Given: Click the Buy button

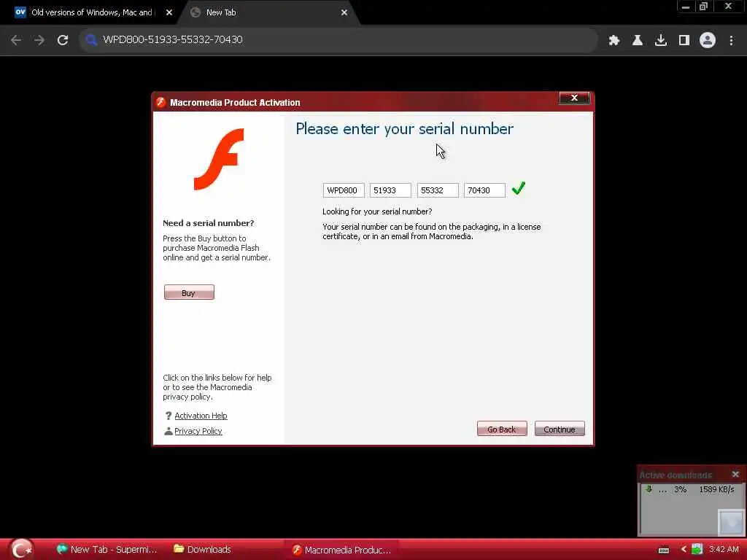Looking at the screenshot, I should coord(189,292).
